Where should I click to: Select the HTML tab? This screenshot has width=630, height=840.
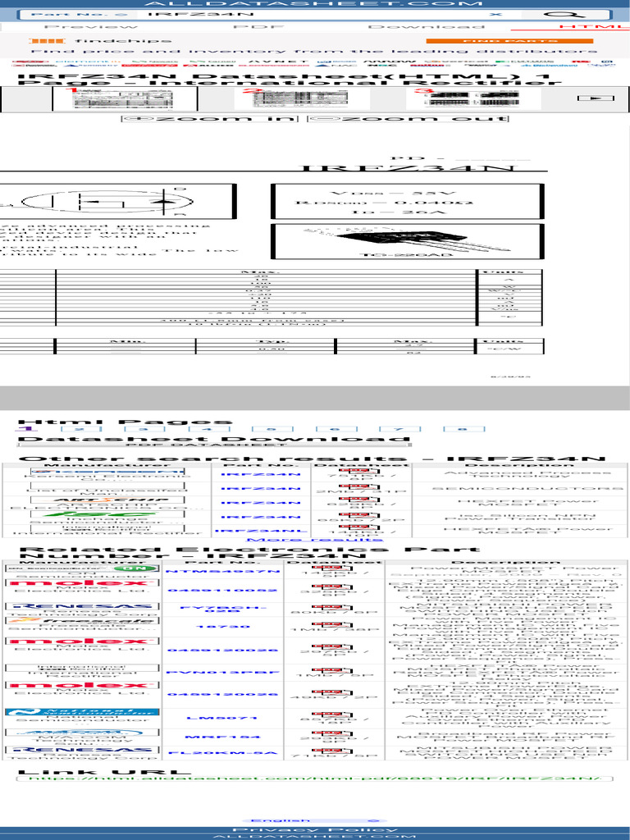594,27
